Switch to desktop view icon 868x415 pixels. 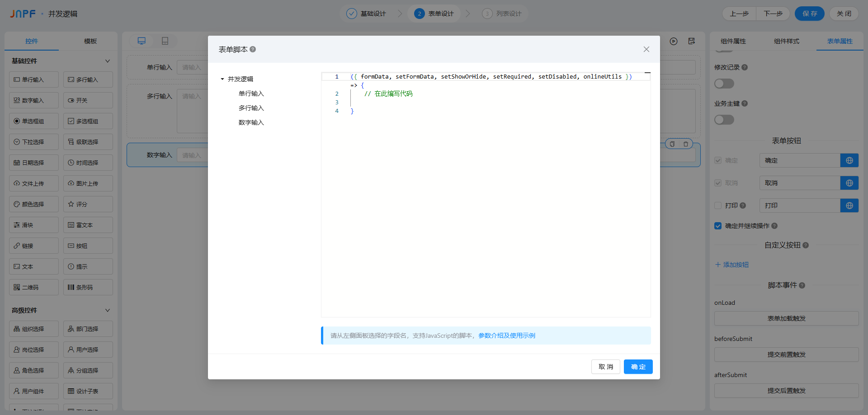point(142,41)
